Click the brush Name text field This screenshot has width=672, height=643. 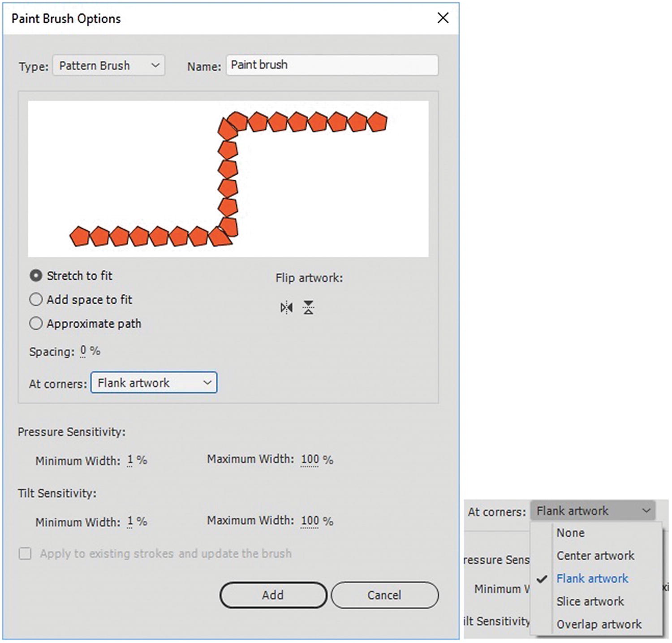[332, 65]
